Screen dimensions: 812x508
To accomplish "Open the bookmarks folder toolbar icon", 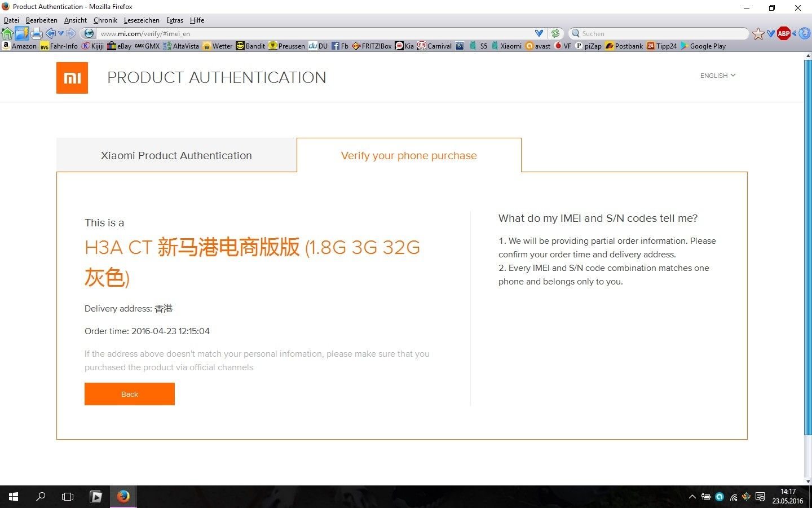I will click(x=22, y=33).
